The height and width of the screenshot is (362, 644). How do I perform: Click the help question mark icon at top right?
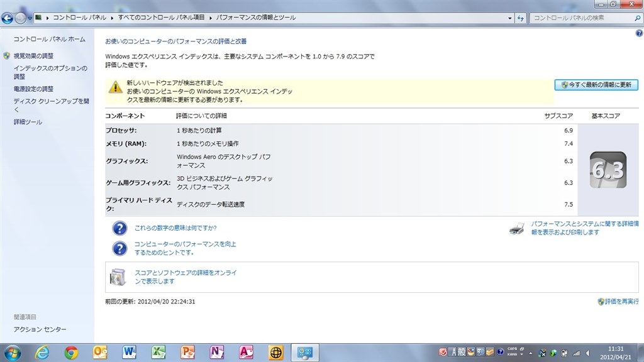pyautogui.click(x=639, y=33)
